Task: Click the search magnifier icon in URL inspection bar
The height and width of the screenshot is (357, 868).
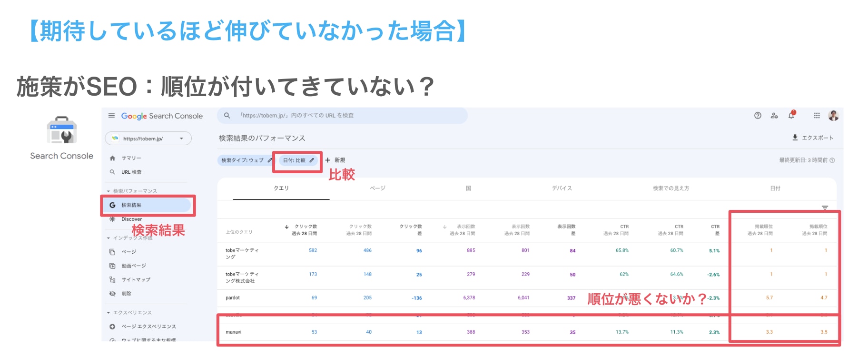Action: pyautogui.click(x=227, y=115)
